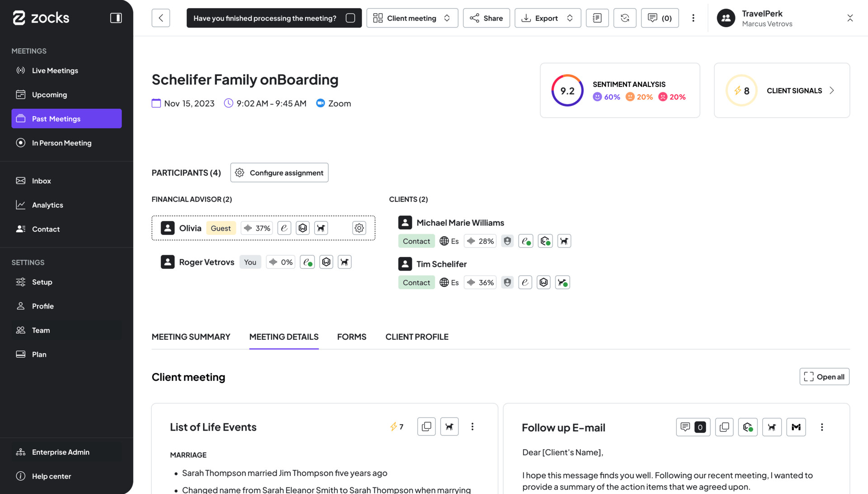Screen dimensions: 868x494
Task: Open Follow up E-mail three-dots menu
Action: coord(822,427)
